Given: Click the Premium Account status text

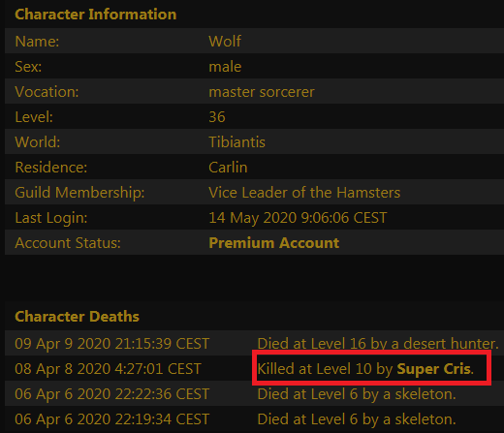Looking at the screenshot, I should (x=274, y=243).
